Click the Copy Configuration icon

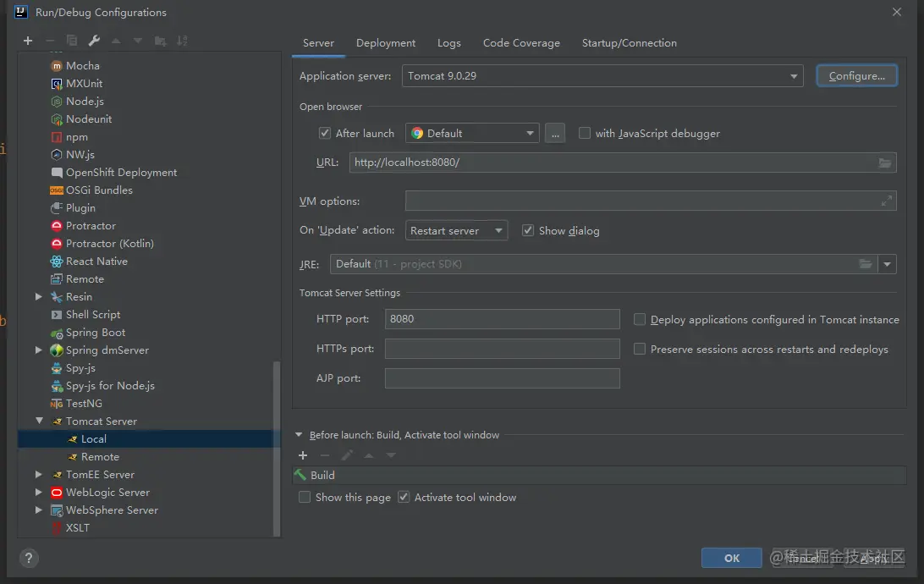coord(72,41)
